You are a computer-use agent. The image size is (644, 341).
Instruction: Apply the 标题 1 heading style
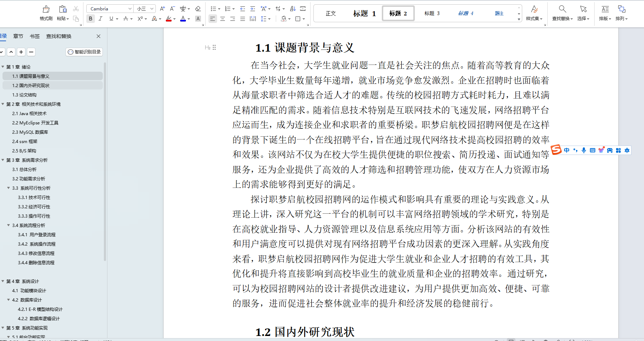(x=364, y=13)
